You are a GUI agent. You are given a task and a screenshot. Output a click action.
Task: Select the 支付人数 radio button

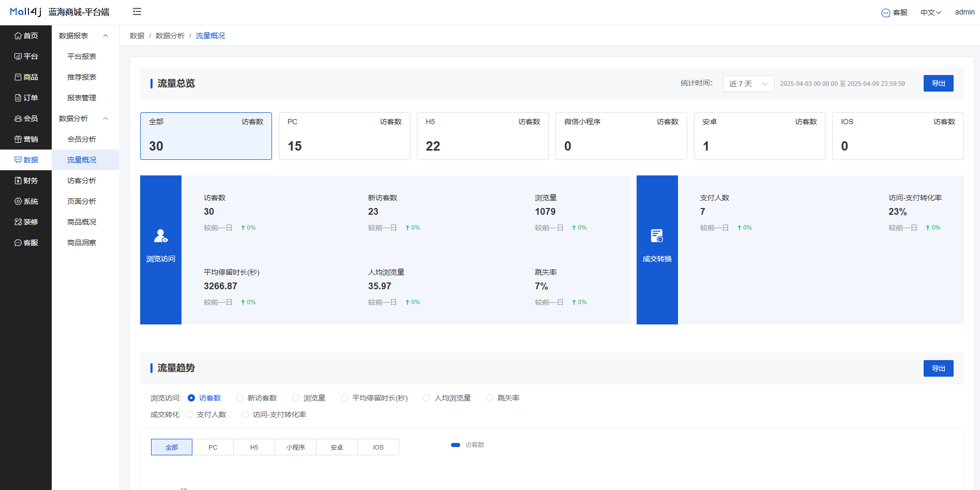(x=189, y=414)
